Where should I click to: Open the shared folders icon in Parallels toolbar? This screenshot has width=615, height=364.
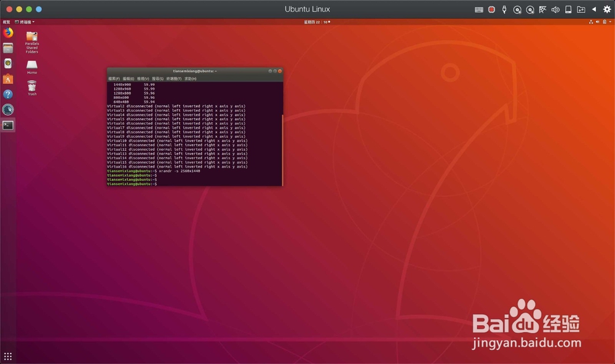click(x=581, y=9)
